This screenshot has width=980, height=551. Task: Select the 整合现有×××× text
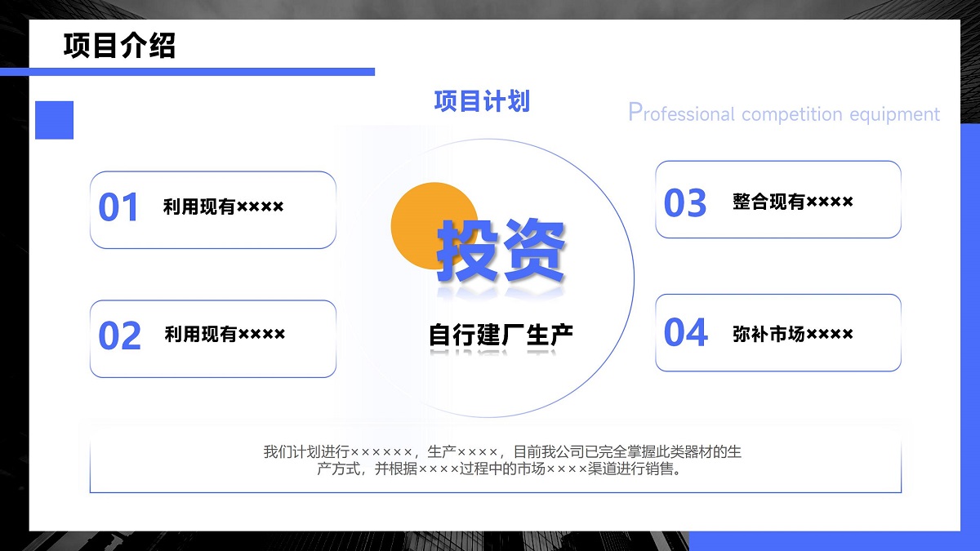(x=793, y=202)
